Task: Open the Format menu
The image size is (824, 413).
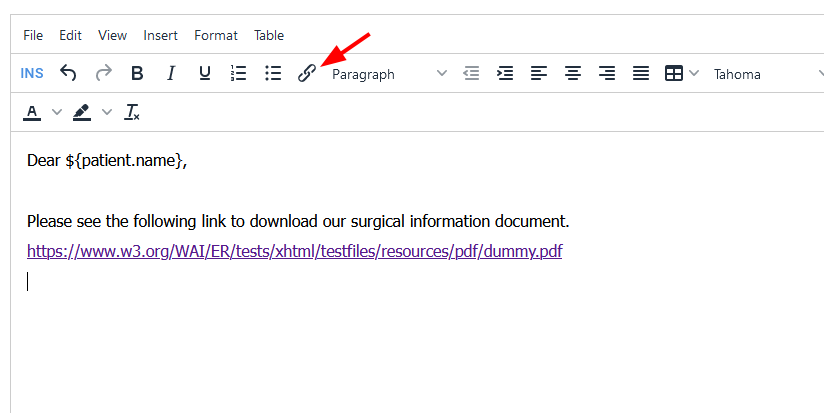Action: [x=216, y=35]
